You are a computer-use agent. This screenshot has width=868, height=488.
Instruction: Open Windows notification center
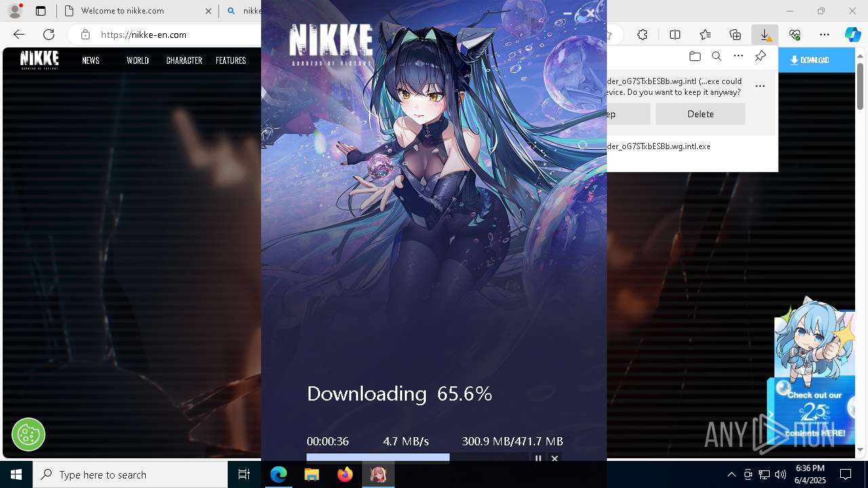click(x=846, y=474)
